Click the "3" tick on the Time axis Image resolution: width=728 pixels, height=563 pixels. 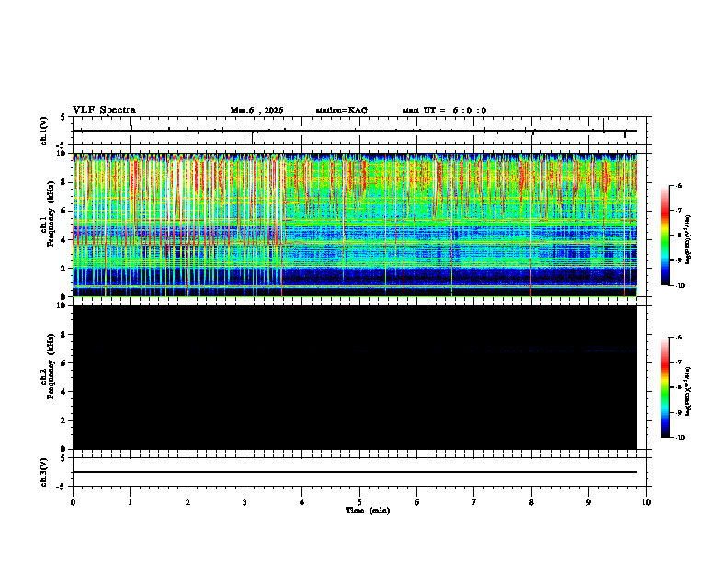pos(245,502)
